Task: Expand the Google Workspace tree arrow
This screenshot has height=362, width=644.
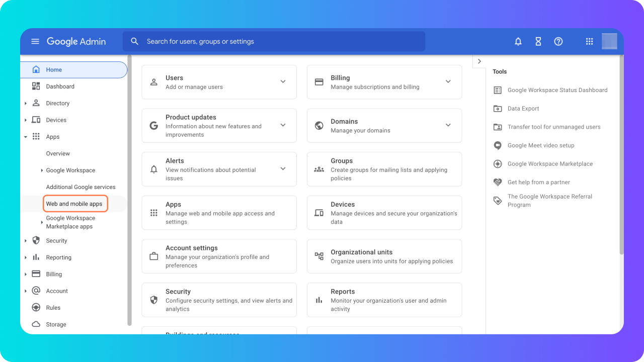Action: point(42,170)
